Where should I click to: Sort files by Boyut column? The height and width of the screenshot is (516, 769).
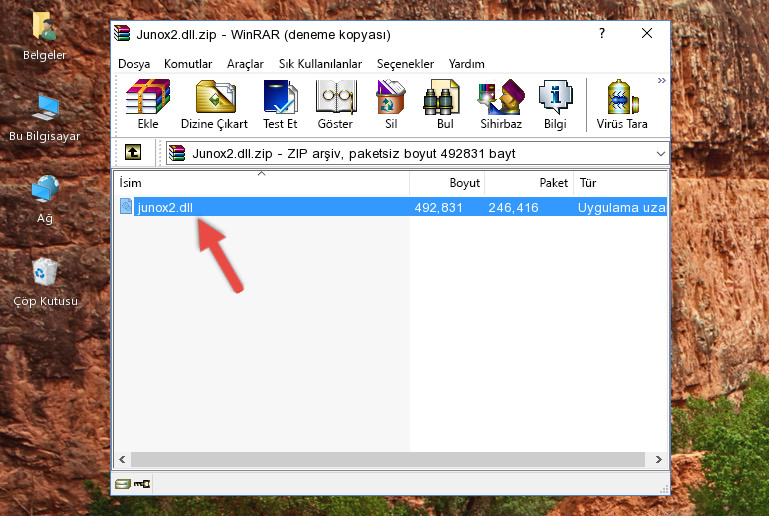pos(447,183)
